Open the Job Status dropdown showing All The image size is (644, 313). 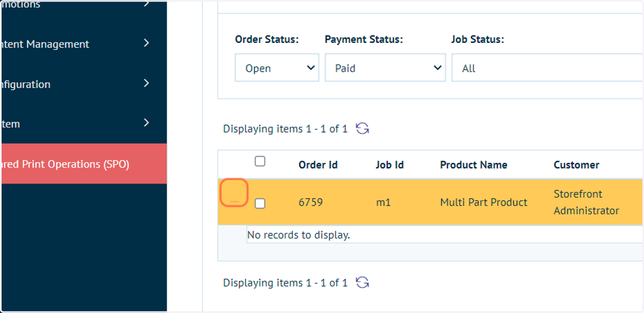pyautogui.click(x=547, y=68)
